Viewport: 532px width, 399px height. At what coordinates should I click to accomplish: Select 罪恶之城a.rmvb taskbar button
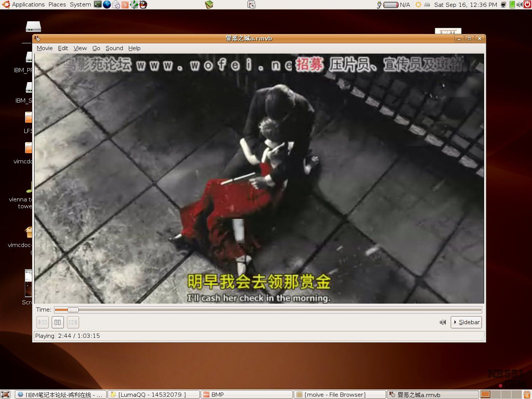pos(433,395)
